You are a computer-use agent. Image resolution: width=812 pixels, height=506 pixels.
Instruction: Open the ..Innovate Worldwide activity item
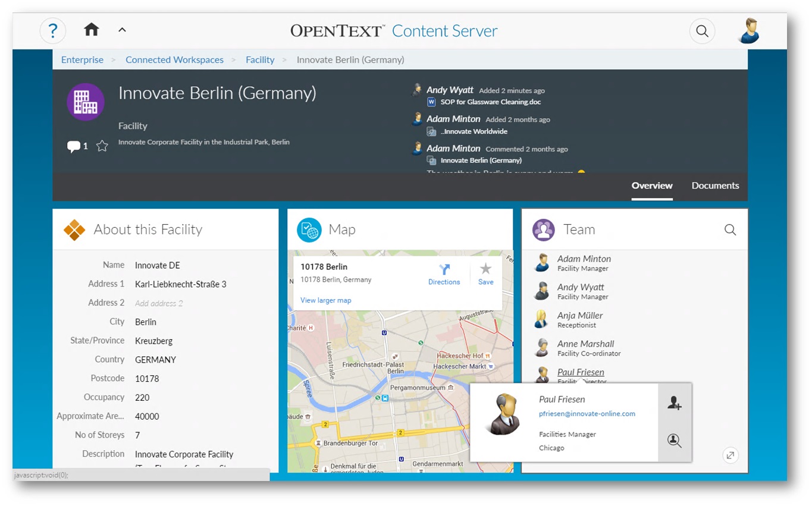coord(474,131)
